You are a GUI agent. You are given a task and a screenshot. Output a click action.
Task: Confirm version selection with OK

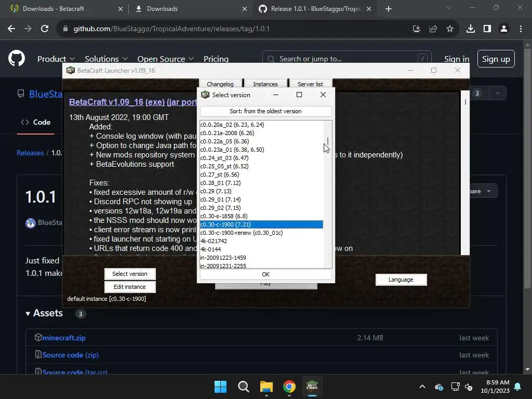pyautogui.click(x=265, y=274)
